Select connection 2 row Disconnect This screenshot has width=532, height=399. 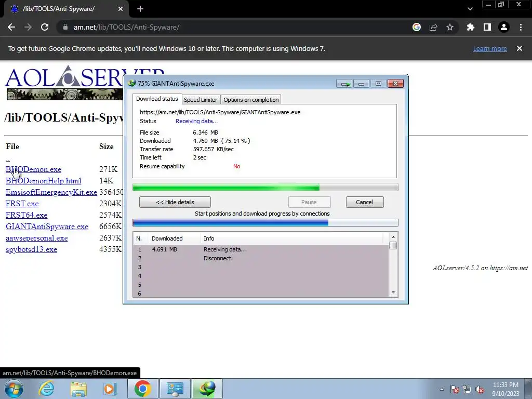click(x=261, y=258)
